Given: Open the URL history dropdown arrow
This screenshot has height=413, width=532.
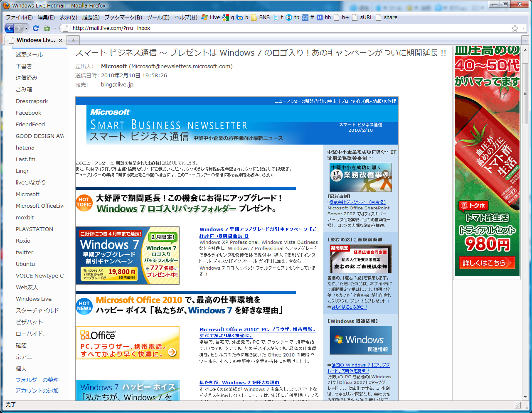Looking at the screenshot, I should (523, 28).
